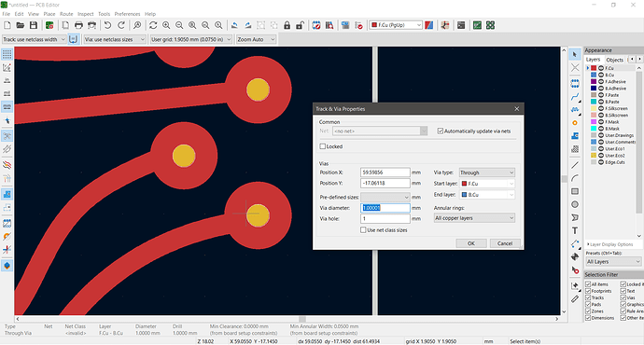This screenshot has height=345, width=644.
Task: Open the F.Cu active layer selector
Action: click(396, 25)
